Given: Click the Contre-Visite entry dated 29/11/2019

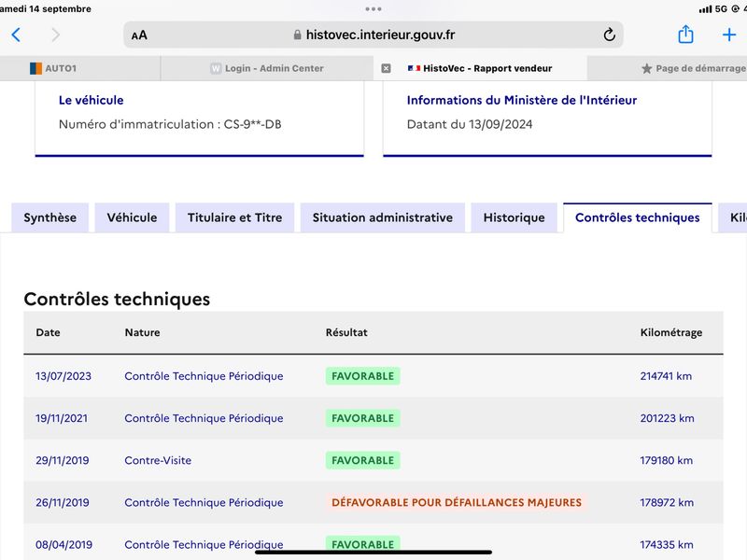Looking at the screenshot, I should [158, 460].
